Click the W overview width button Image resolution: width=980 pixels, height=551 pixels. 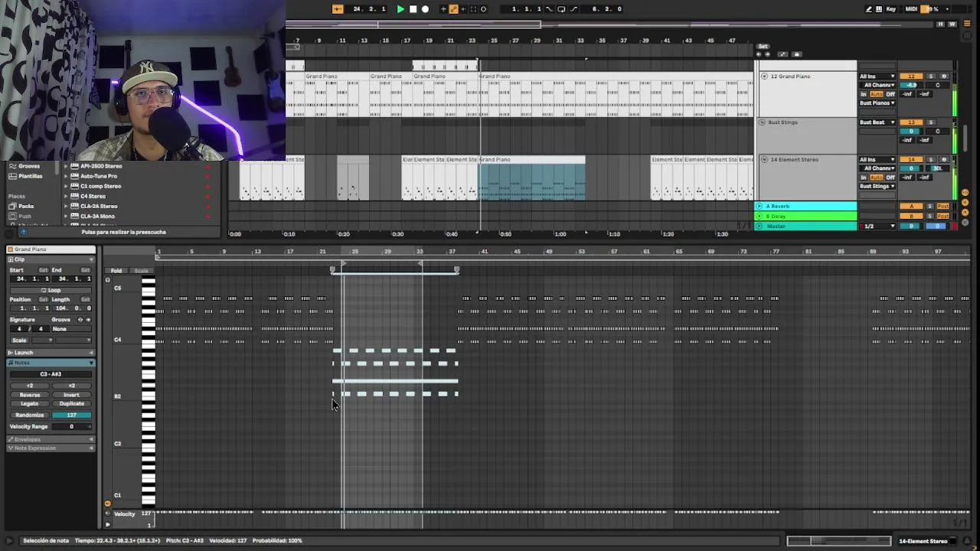click(x=952, y=24)
